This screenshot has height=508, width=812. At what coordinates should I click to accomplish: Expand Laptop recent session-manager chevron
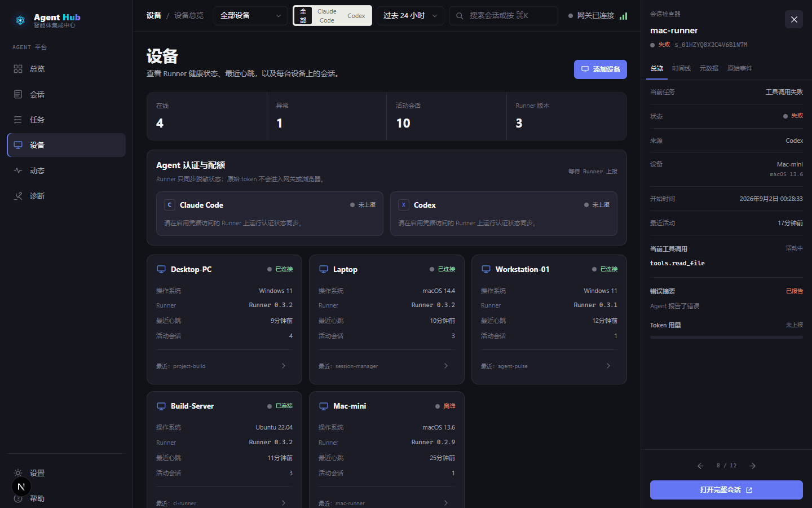[446, 366]
